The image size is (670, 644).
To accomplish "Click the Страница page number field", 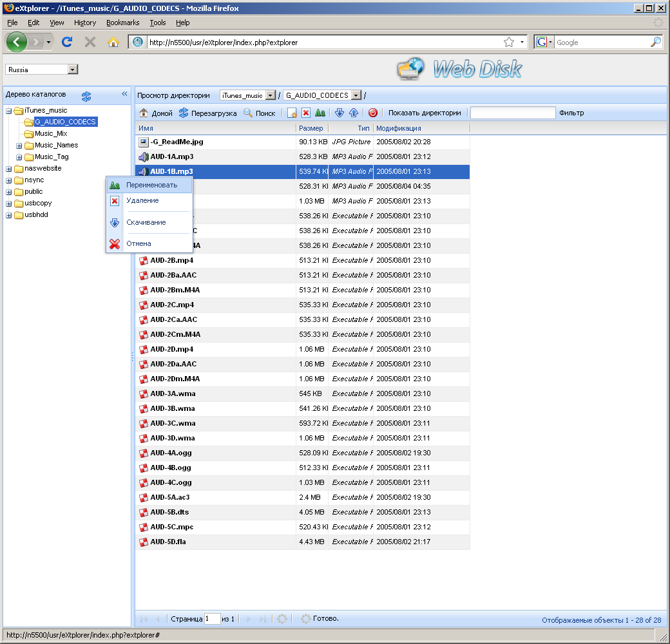I will click(x=212, y=619).
